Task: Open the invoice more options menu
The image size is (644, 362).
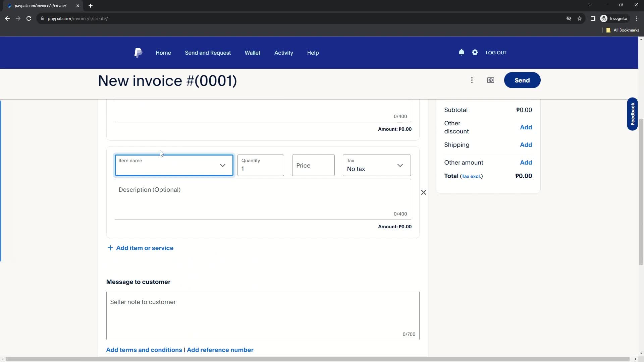Action: pyautogui.click(x=472, y=80)
